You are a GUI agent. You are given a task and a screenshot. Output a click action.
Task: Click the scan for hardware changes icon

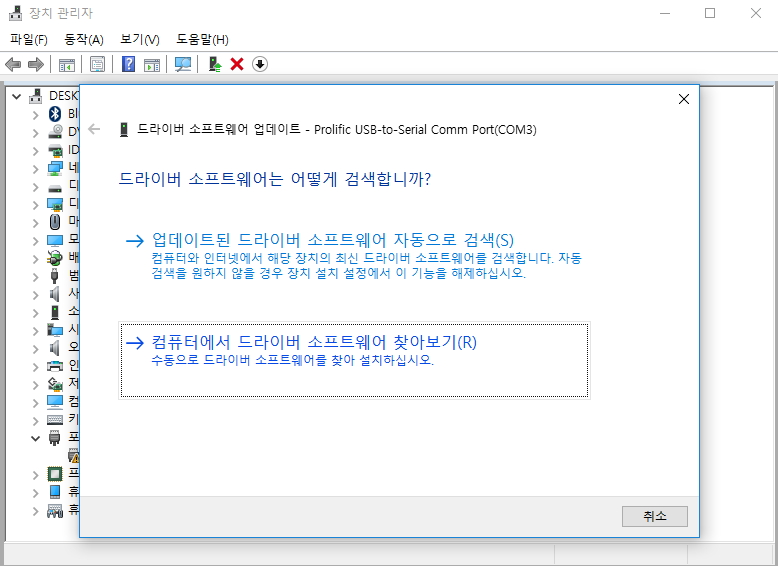183,64
